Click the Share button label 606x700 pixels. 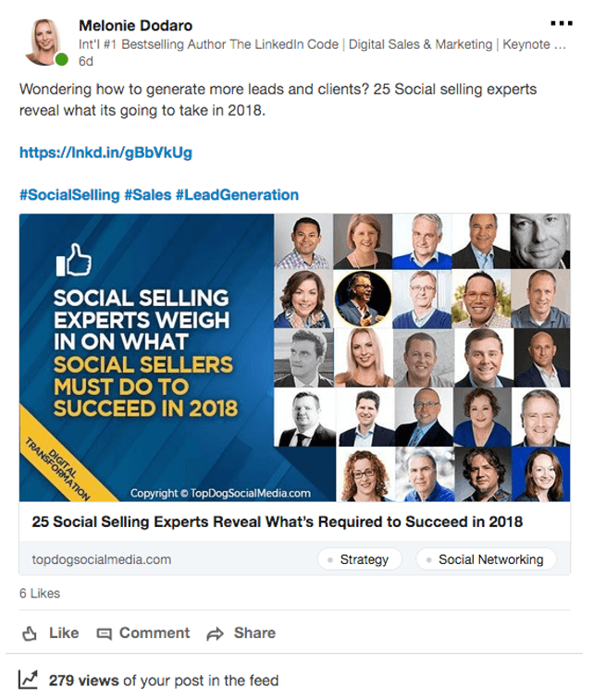pos(254,633)
